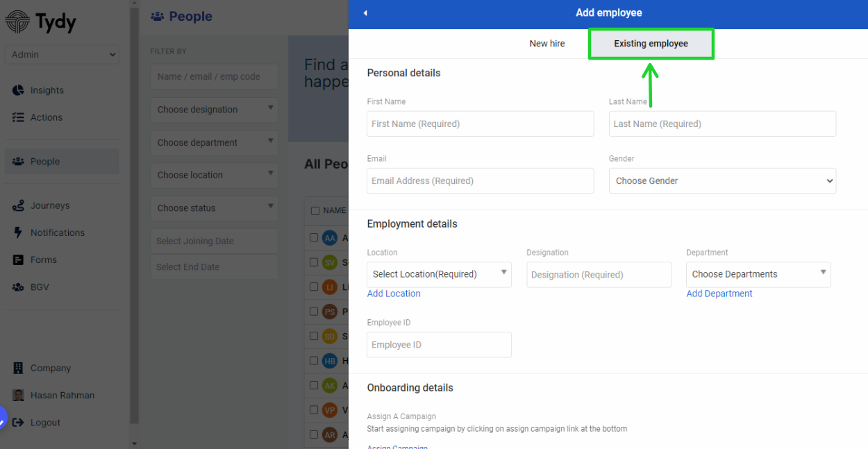The width and height of the screenshot is (868, 449).
Task: Click the AA avatar in the people list
Action: (x=330, y=238)
